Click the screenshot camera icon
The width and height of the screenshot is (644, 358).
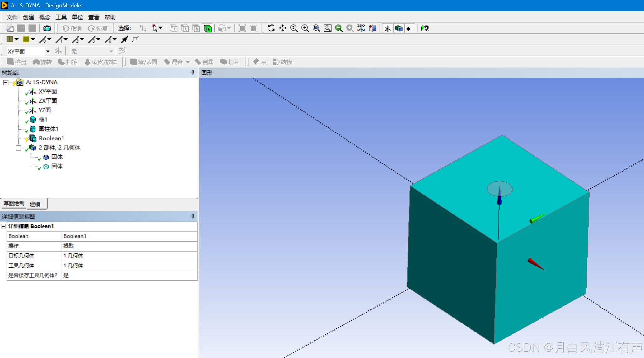tap(47, 28)
